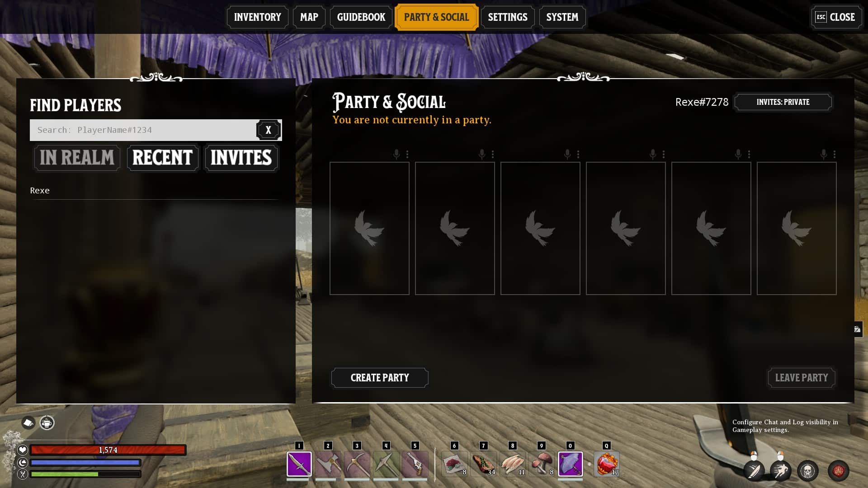Focus the player name search field
This screenshot has width=868, height=488.
(143, 130)
